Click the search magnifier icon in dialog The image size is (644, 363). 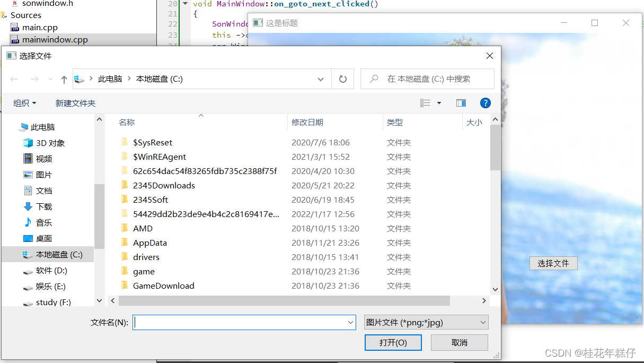click(x=374, y=79)
